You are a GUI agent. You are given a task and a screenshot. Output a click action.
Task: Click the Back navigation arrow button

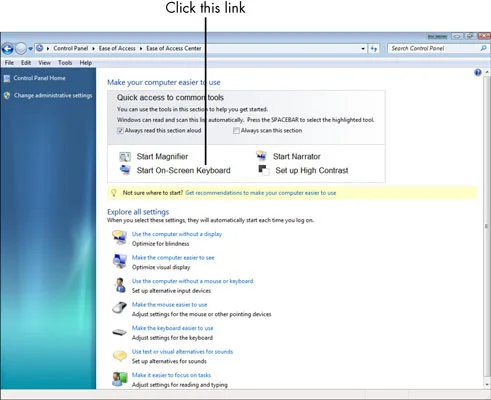click(7, 49)
